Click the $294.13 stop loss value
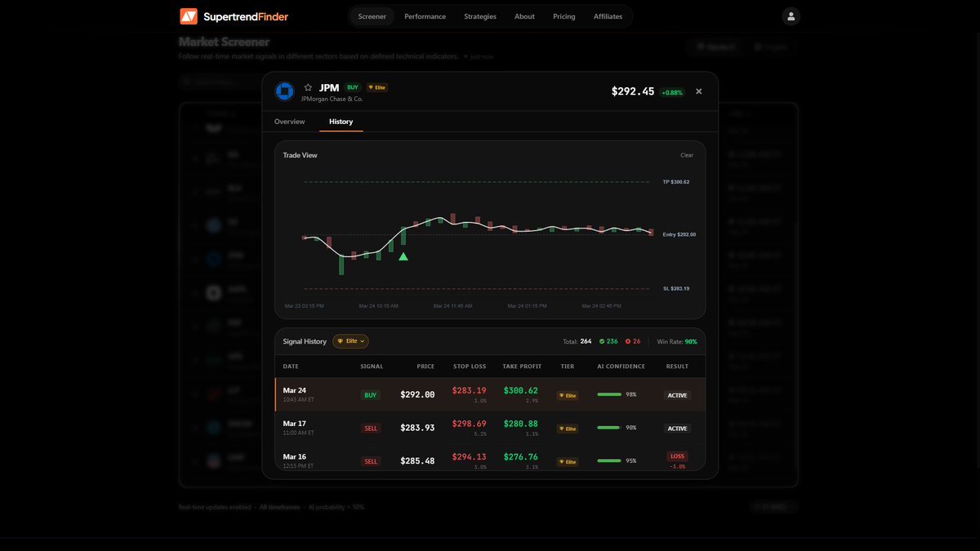Image resolution: width=980 pixels, height=551 pixels. [470, 457]
